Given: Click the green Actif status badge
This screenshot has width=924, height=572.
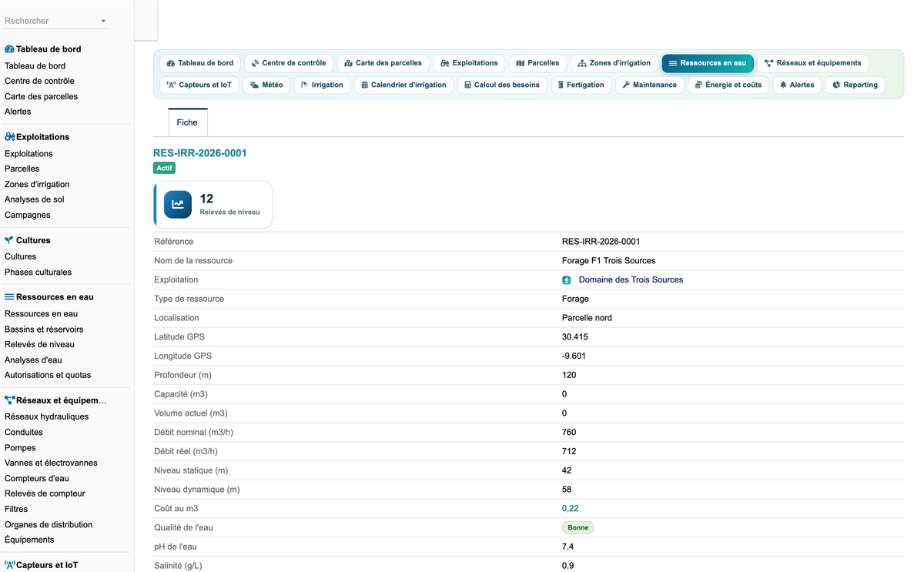Looking at the screenshot, I should 164,168.
